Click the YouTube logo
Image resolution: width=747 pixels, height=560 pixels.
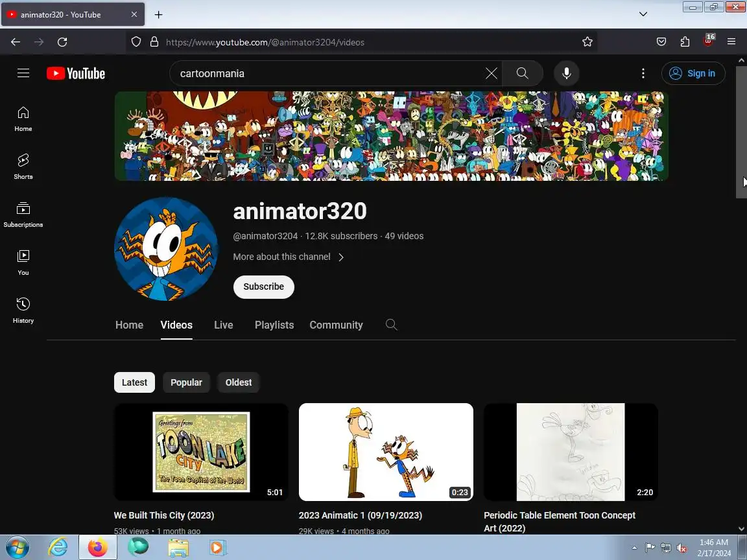[x=76, y=73]
